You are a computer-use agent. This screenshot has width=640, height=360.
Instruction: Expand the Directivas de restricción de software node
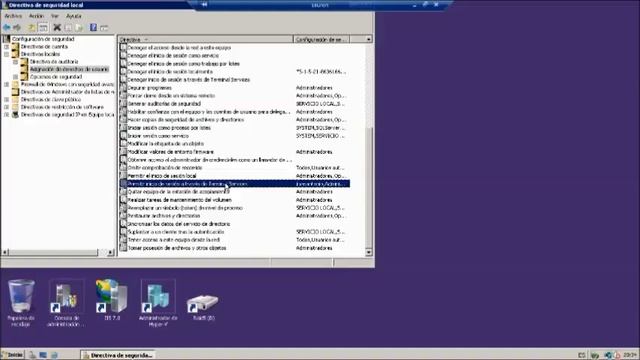pyautogui.click(x=7, y=107)
